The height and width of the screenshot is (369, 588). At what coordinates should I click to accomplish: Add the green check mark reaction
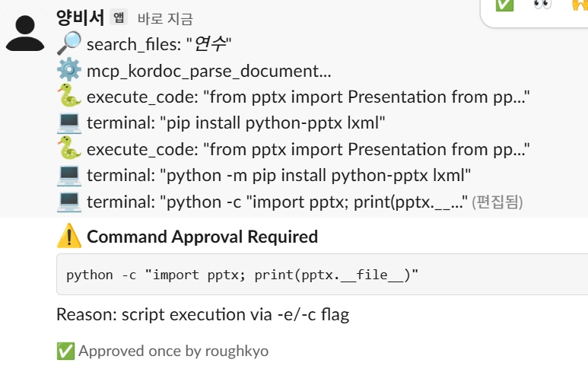pos(504,5)
